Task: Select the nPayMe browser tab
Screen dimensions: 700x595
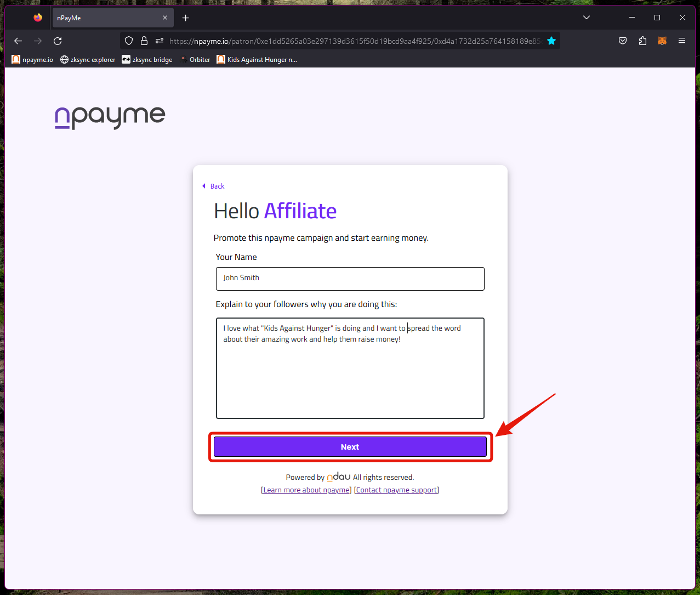Action: [112, 18]
